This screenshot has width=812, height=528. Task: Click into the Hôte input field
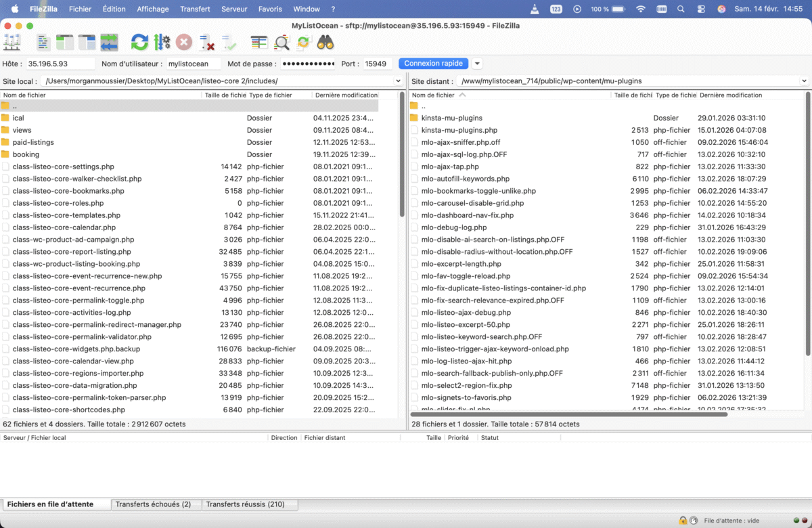60,64
